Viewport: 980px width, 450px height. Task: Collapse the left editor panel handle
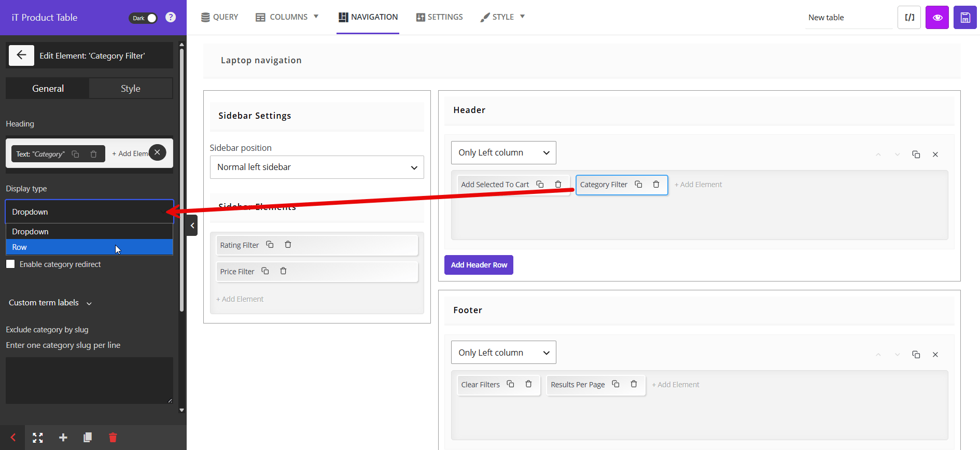192,226
